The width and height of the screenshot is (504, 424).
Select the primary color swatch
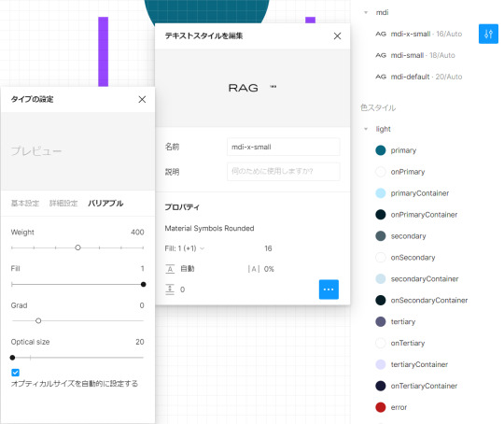[381, 150]
